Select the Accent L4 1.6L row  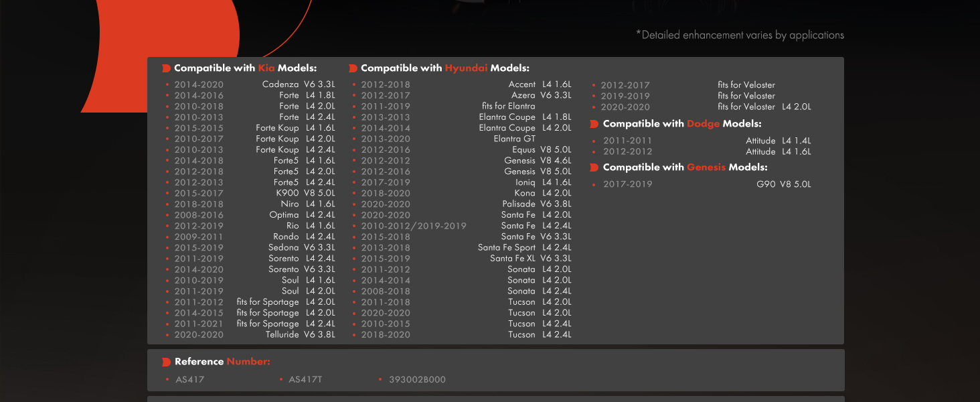[x=462, y=84]
